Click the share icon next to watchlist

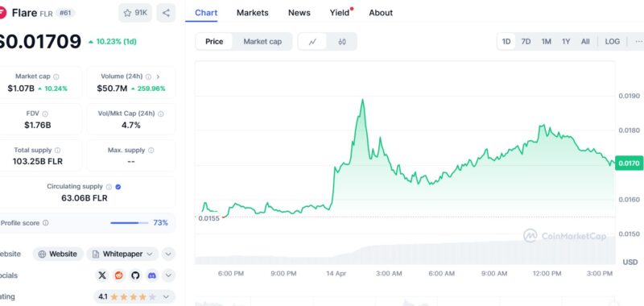[166, 13]
